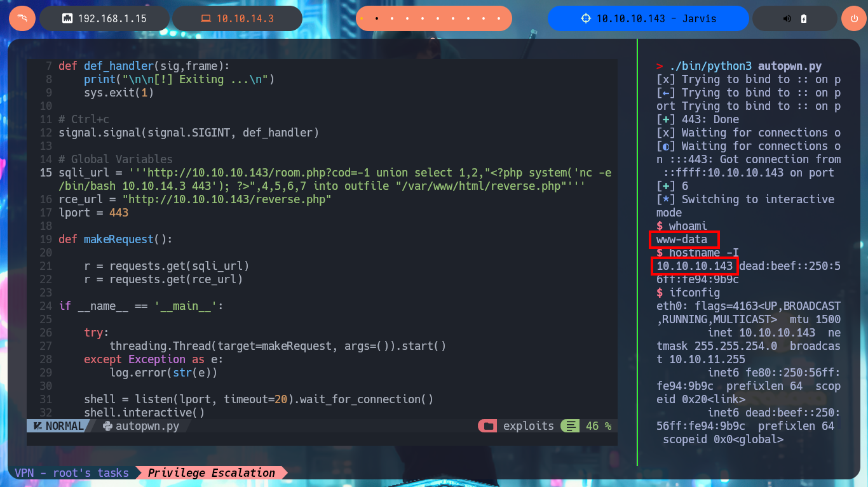Open the power menu button
Screen dimensions: 868x487
pos(854,18)
